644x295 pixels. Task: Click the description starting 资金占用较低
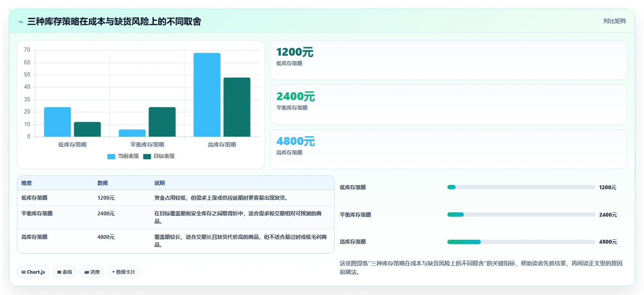tap(221, 198)
